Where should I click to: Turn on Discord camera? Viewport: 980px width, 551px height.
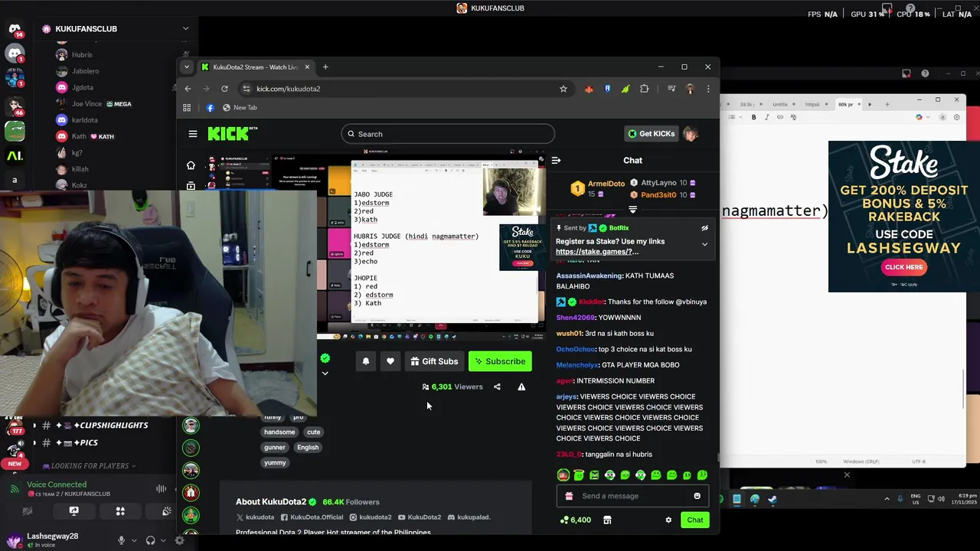28,511
